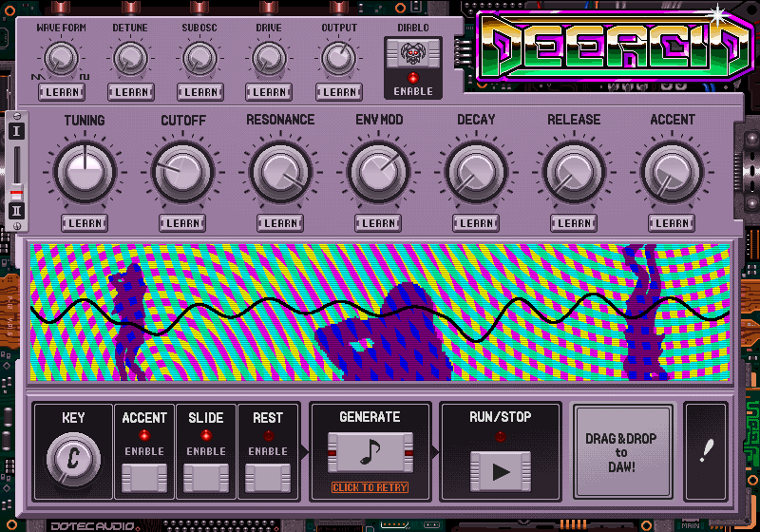Image resolution: width=760 pixels, height=532 pixels.
Task: Click the Key selector knob showing C
Action: pos(73,459)
